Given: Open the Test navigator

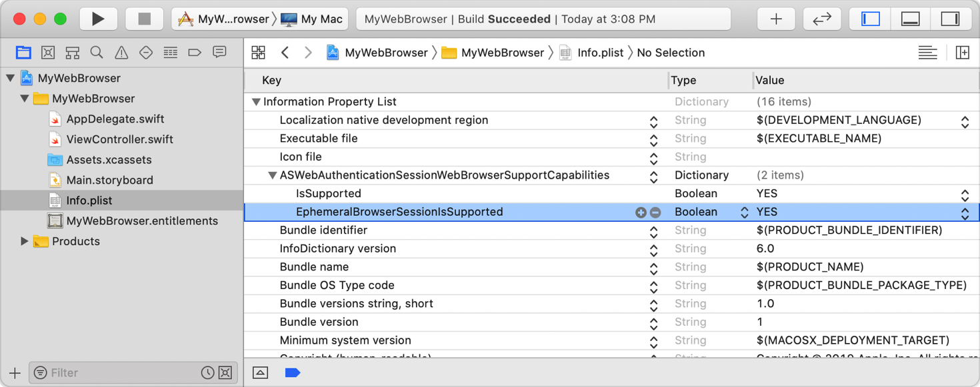Looking at the screenshot, I should click(145, 52).
